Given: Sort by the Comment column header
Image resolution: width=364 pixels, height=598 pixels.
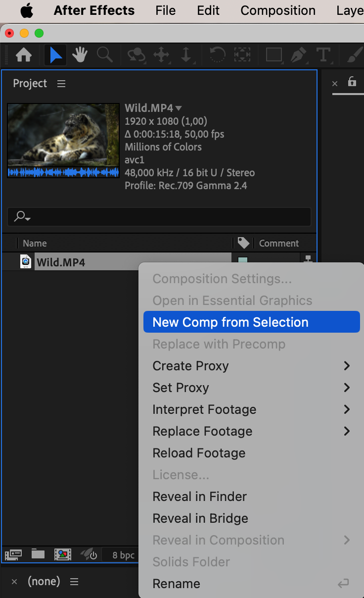Looking at the screenshot, I should point(279,243).
